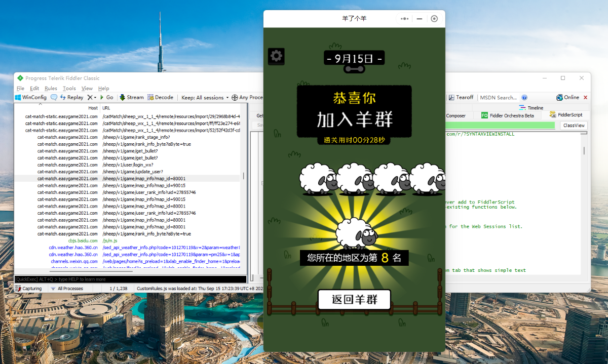Click the 通关用时00分28秒 clear time text
Screen dimensions: 608x364
click(x=354, y=140)
